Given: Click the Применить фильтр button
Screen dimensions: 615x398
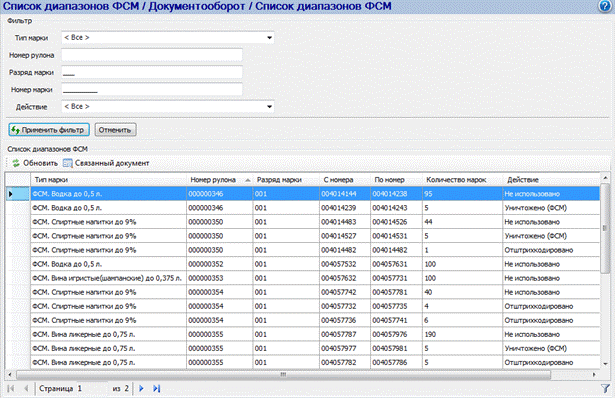Looking at the screenshot, I should (49, 130).
